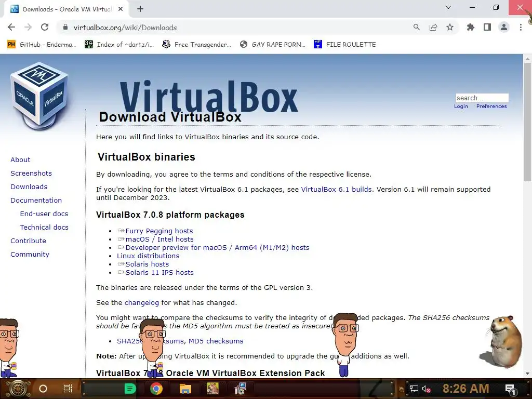
Task: Open the steampunk Start button
Action: (x=18, y=389)
